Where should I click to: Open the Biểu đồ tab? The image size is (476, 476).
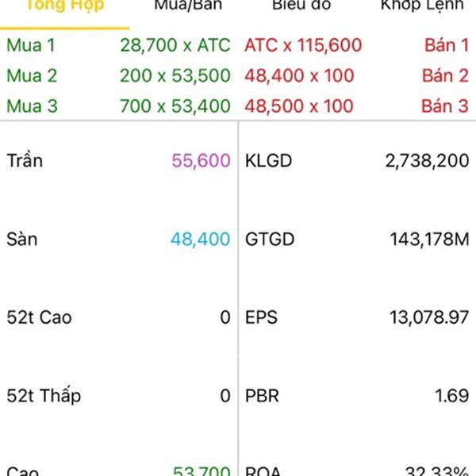pos(301,6)
